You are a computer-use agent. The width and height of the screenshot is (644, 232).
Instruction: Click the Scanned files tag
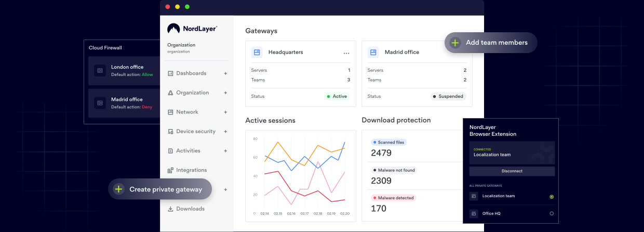(x=389, y=142)
